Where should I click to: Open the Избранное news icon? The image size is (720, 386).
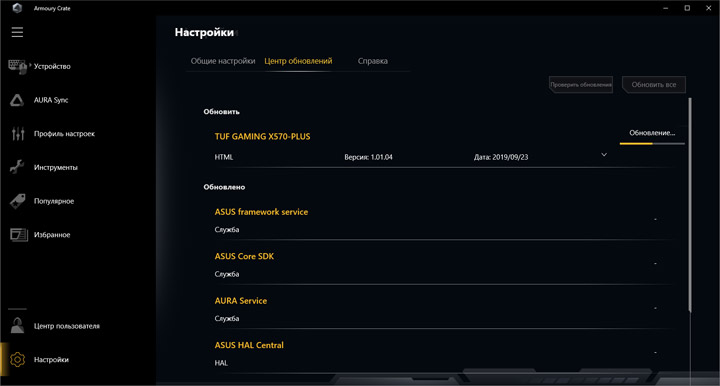point(19,235)
